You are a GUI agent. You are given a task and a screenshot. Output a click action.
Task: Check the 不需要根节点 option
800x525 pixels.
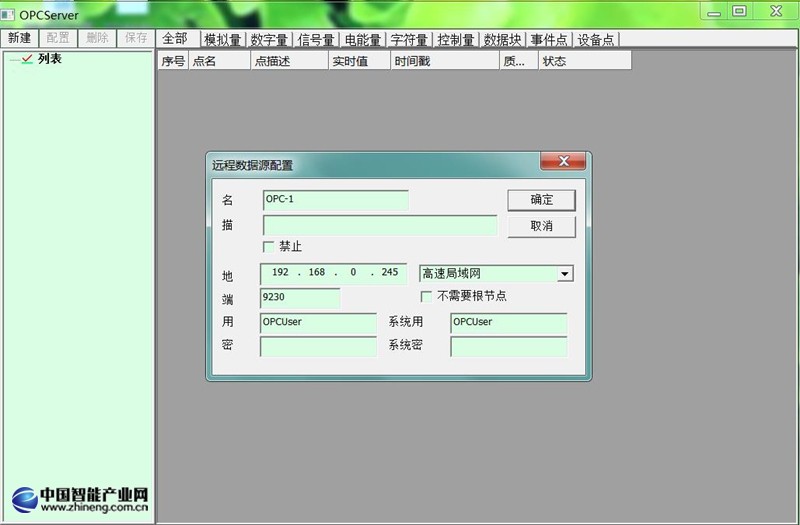pos(426,296)
